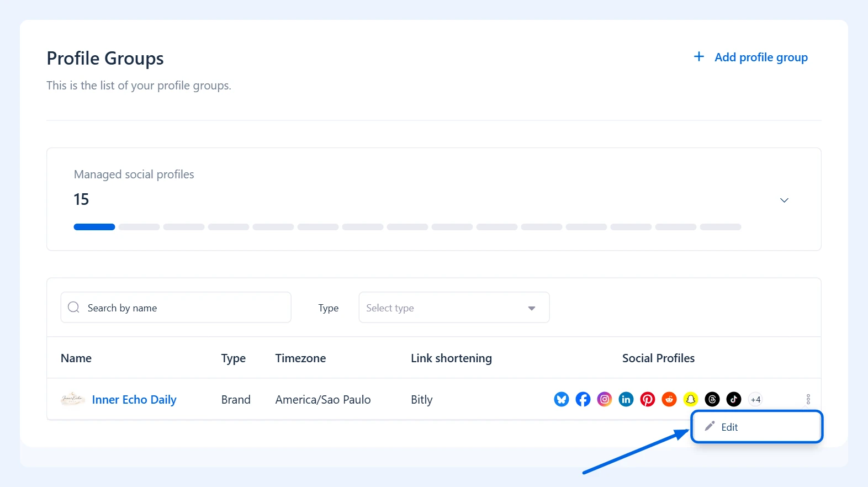
Task: Choose Edit from the row menu
Action: (757, 427)
